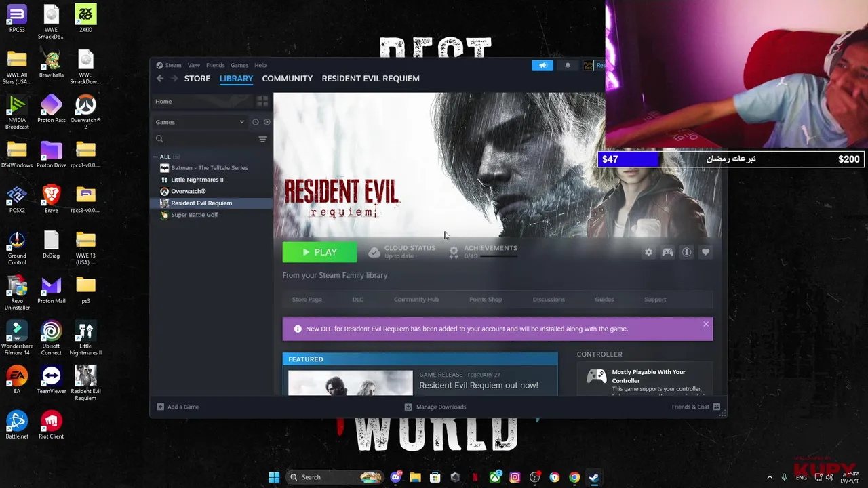Screen dimensions: 868x488
Task: Read 'Resident Evil Requiem out now!' news
Action: pyautogui.click(x=479, y=385)
